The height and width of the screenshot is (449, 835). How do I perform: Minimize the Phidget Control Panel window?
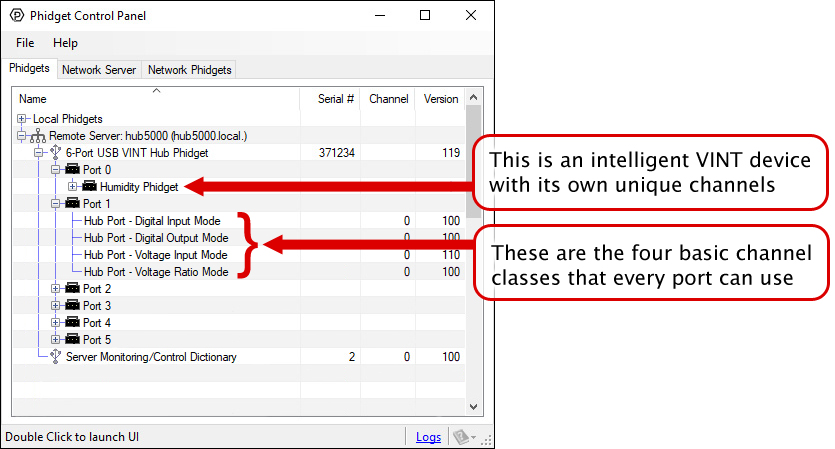(x=380, y=15)
